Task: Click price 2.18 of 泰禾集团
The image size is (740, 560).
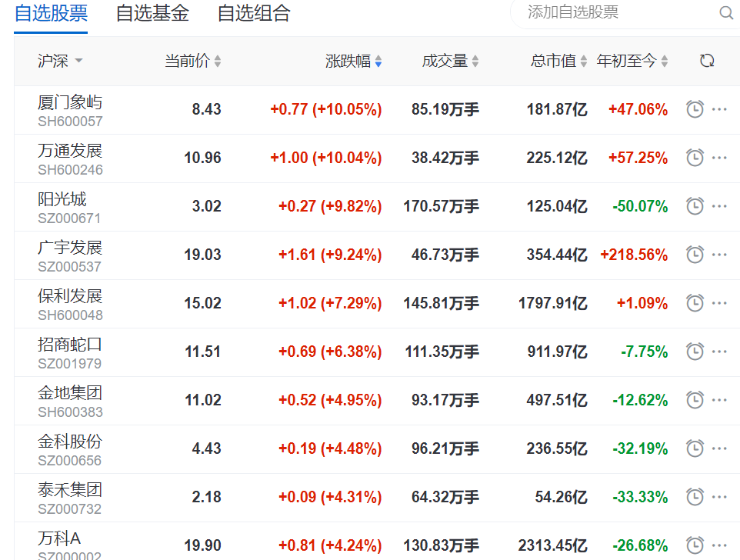Action: (206, 497)
